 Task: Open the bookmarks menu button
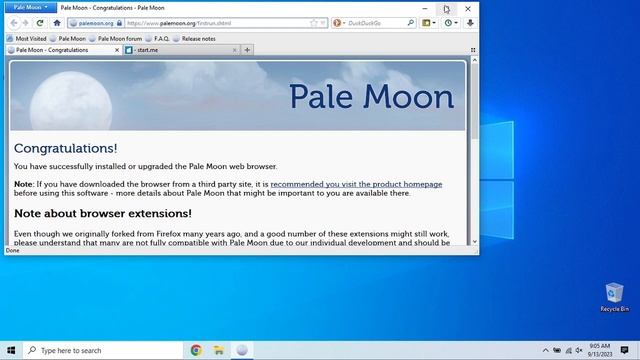coord(429,23)
